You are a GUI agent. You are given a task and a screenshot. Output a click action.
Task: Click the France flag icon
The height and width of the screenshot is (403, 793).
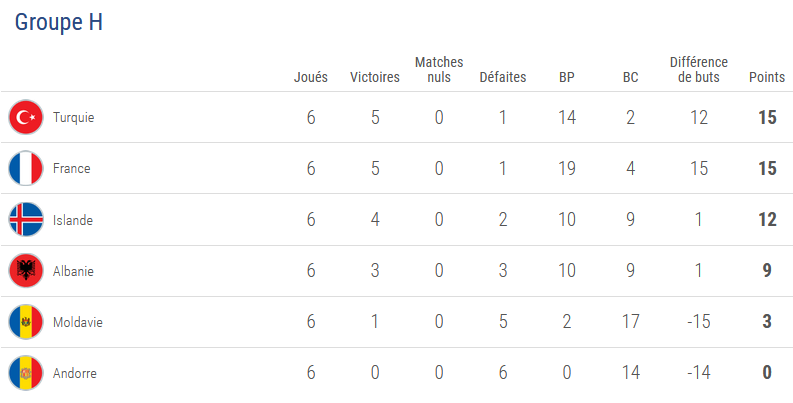(x=26, y=168)
